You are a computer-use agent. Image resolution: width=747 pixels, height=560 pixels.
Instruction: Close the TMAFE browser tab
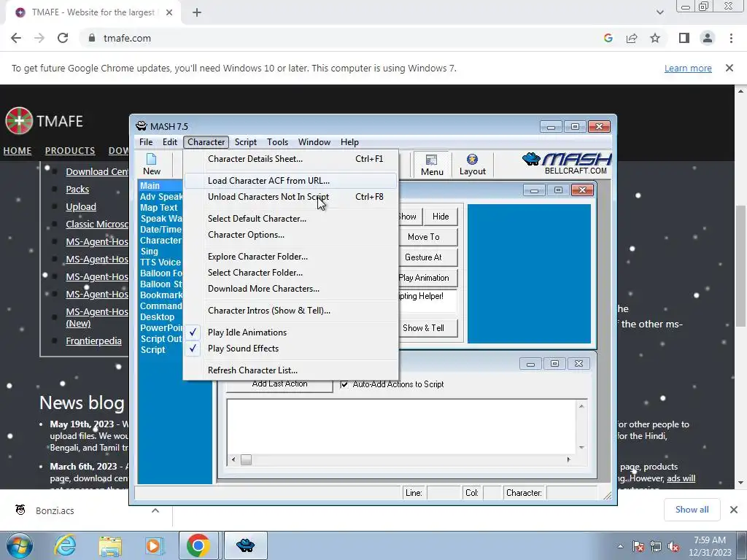[169, 12]
